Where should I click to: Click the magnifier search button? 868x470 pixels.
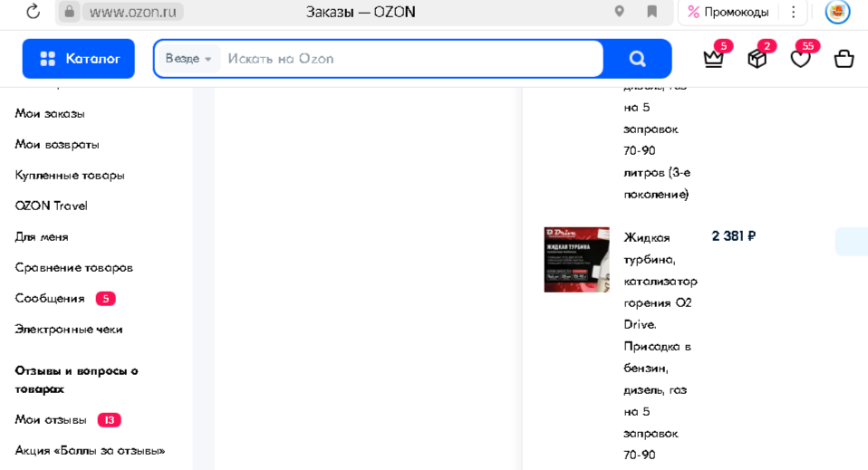pyautogui.click(x=637, y=59)
